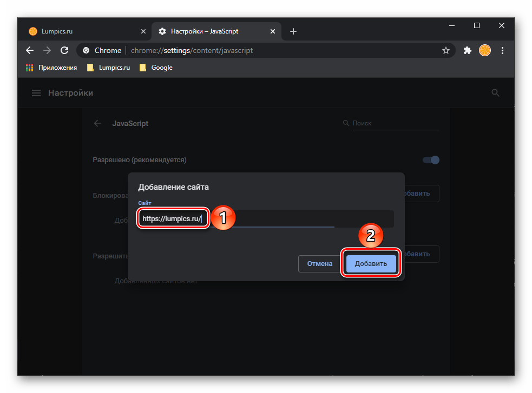532x393 pixels.
Task: Open the orange profile avatar
Action: click(484, 50)
